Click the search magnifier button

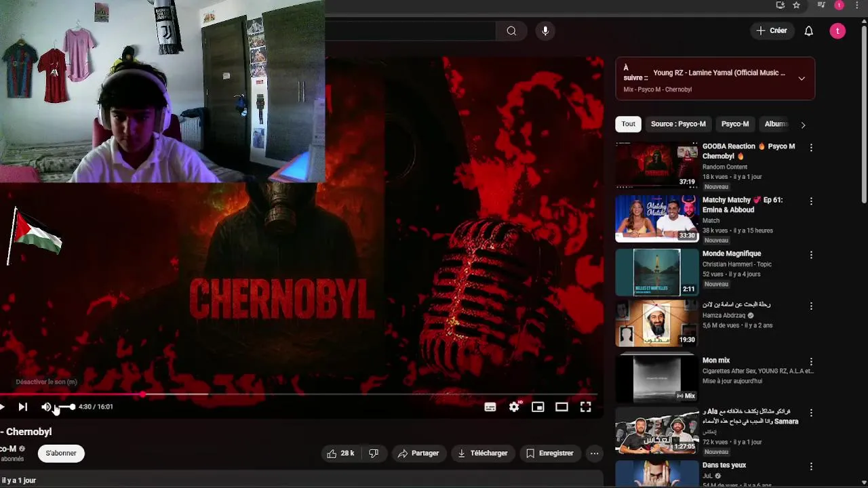click(x=511, y=30)
